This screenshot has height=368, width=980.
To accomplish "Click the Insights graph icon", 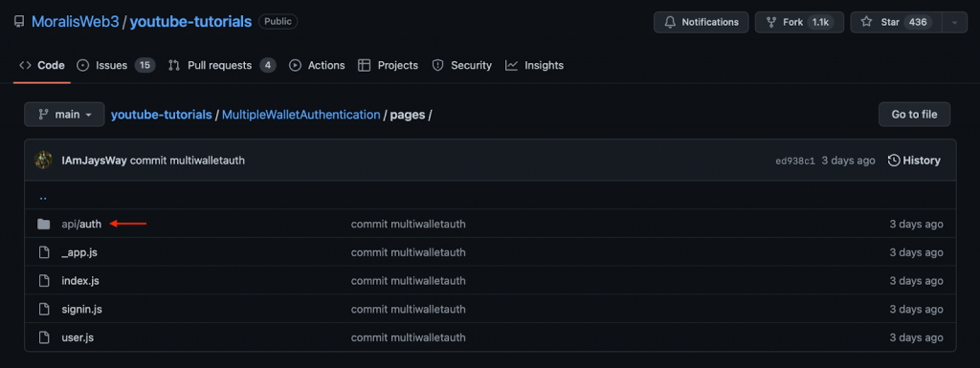I will (x=511, y=65).
